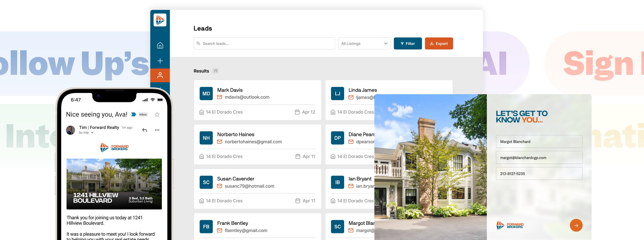Click Mark Davis name
This screenshot has width=644, height=240.
230,90
